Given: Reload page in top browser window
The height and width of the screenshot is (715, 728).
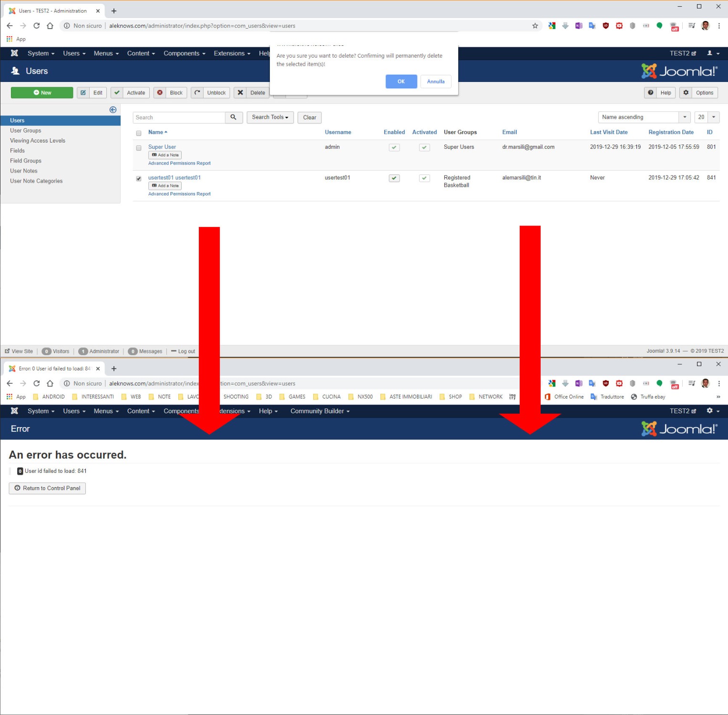Looking at the screenshot, I should (x=37, y=26).
